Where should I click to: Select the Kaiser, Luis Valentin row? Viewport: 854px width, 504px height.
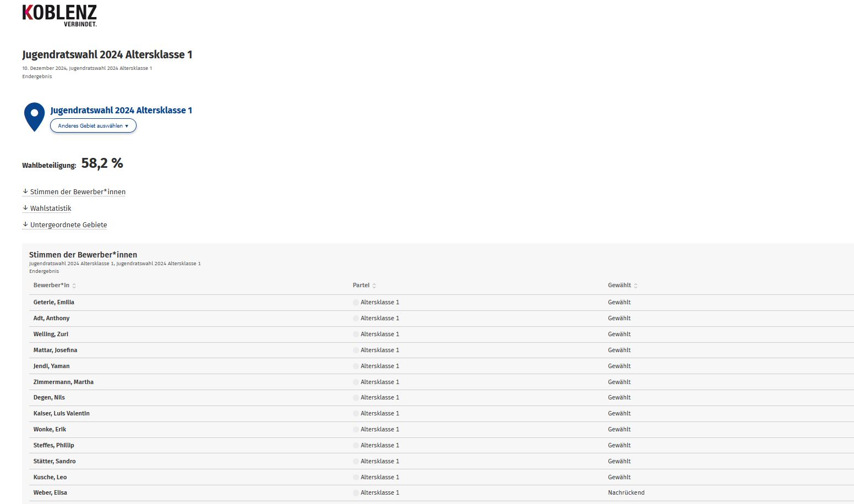point(62,413)
